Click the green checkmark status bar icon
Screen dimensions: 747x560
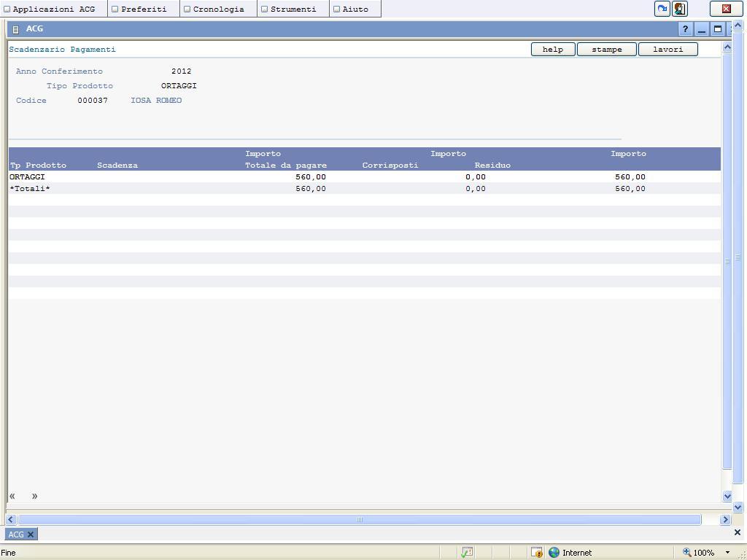click(x=467, y=553)
